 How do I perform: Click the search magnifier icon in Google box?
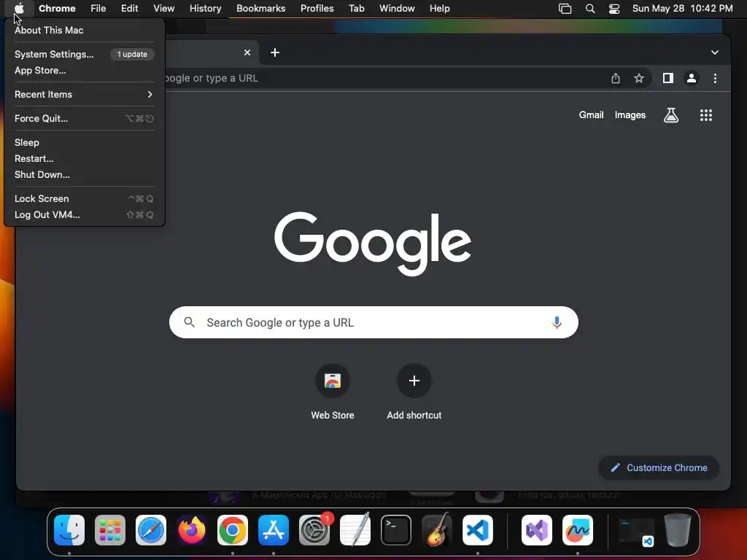pos(189,322)
